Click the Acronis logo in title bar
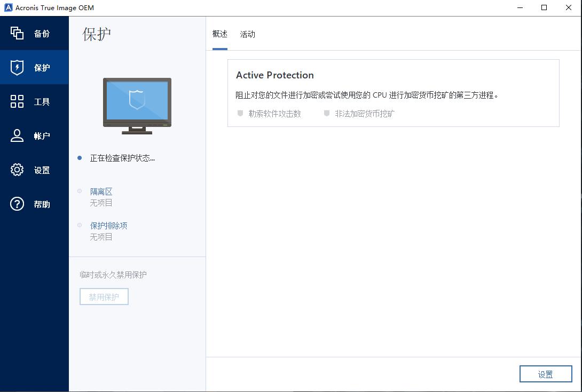582x392 pixels. coord(9,7)
